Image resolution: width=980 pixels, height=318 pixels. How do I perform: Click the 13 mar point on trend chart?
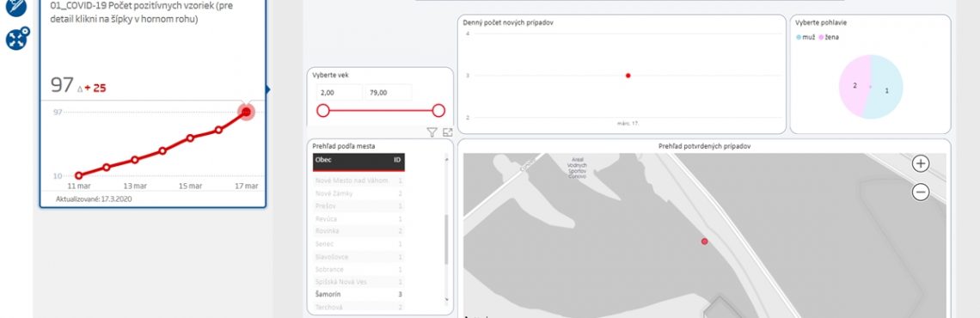pos(134,160)
